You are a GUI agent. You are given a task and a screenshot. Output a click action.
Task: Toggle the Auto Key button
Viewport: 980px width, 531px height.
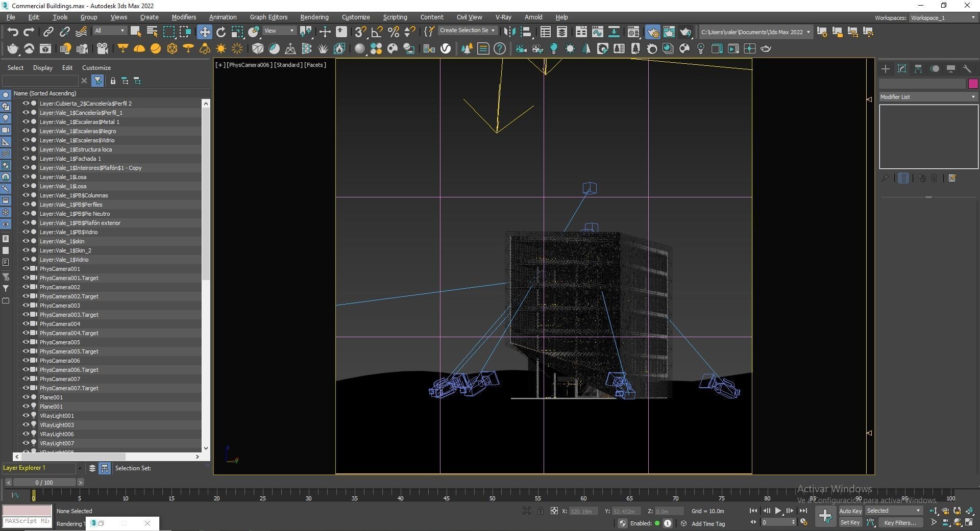click(x=850, y=511)
